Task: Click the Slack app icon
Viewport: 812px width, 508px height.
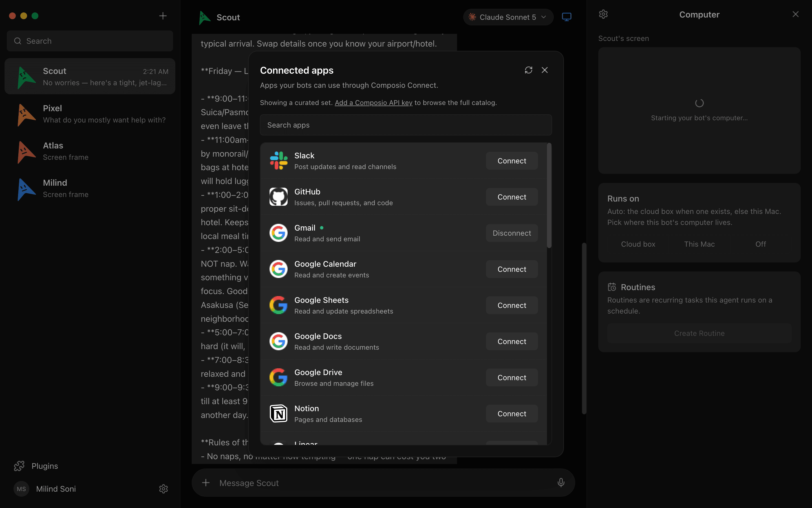Action: tap(279, 161)
